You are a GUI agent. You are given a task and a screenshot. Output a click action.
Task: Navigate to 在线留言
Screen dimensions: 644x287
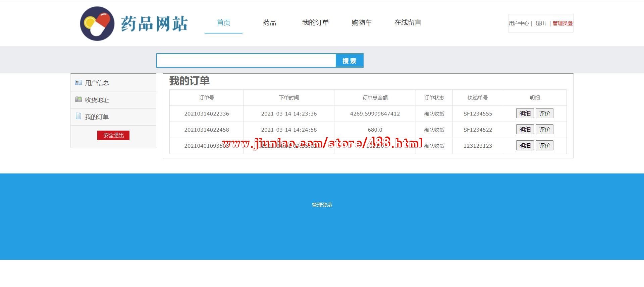click(408, 22)
